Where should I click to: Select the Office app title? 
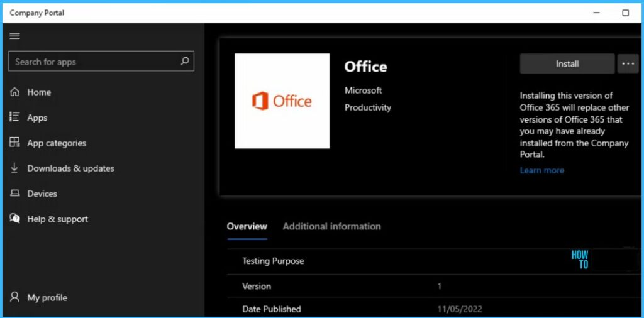coord(365,67)
